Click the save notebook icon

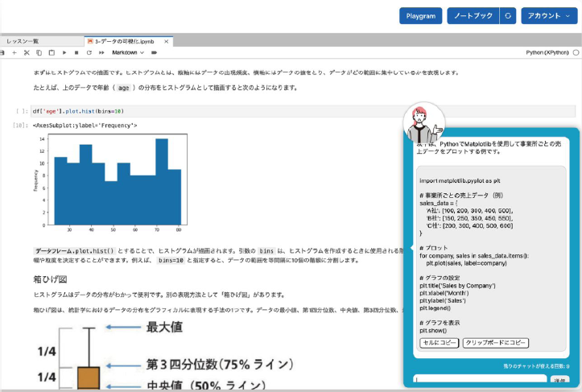(2, 52)
